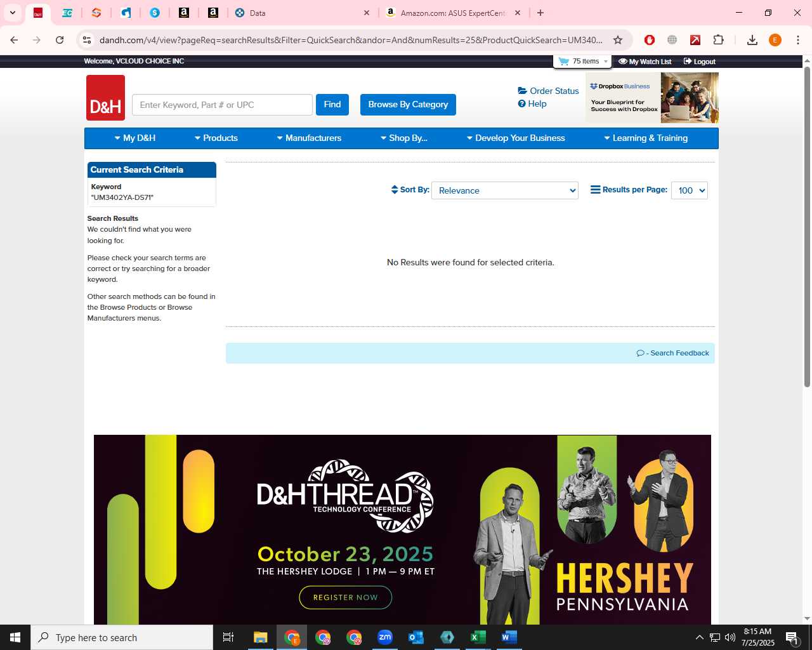812x650 pixels.
Task: Click the Windows taskbar search box
Action: (x=122, y=637)
